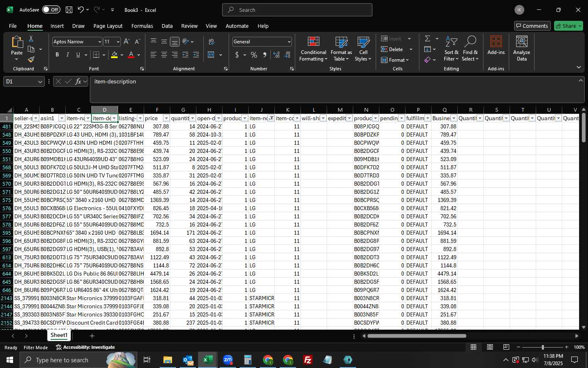Switch to the Formulas tab
This screenshot has height=368, width=588.
142,26
